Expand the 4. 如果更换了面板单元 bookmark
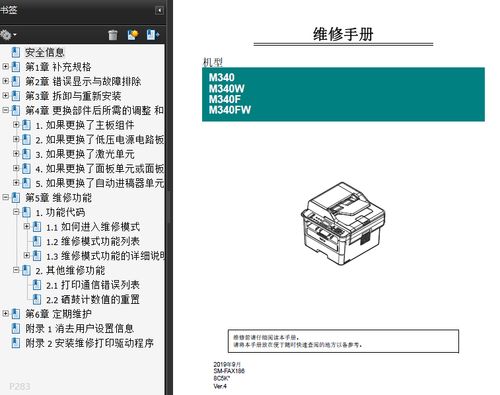This screenshot has width=500, height=395. 16,168
